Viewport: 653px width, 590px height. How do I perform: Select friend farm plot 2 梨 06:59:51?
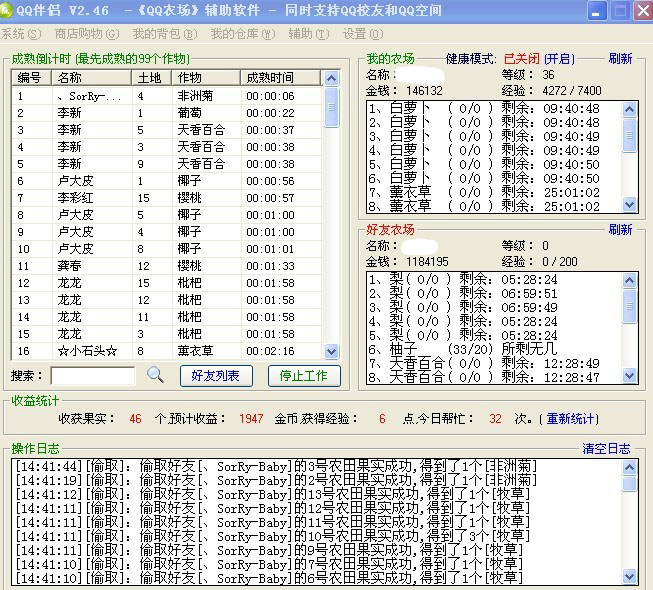tap(495, 294)
